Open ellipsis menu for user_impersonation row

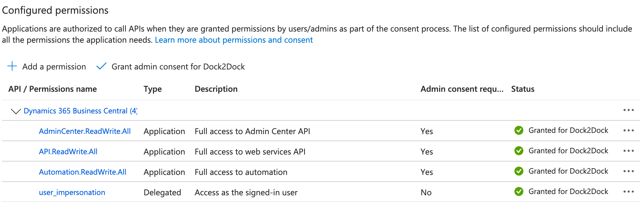tap(628, 192)
